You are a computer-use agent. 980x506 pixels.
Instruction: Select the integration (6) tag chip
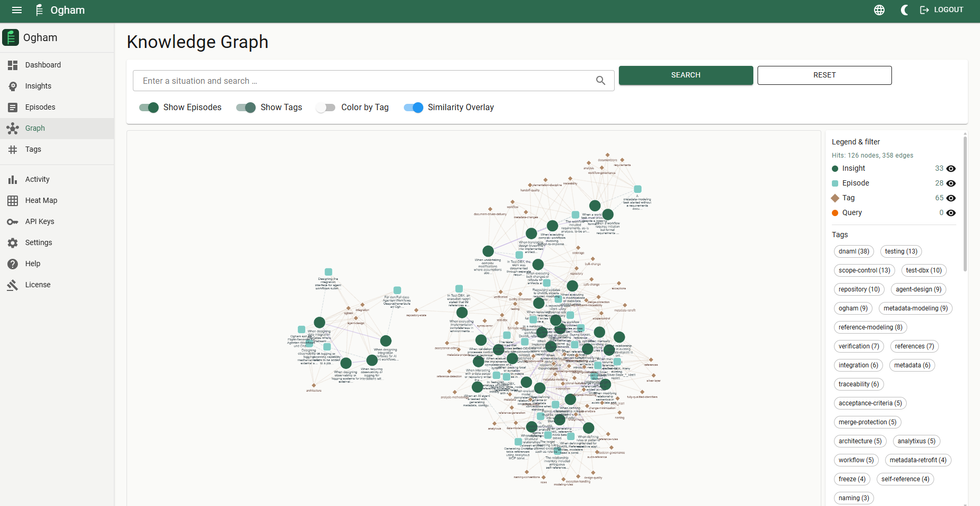(859, 365)
